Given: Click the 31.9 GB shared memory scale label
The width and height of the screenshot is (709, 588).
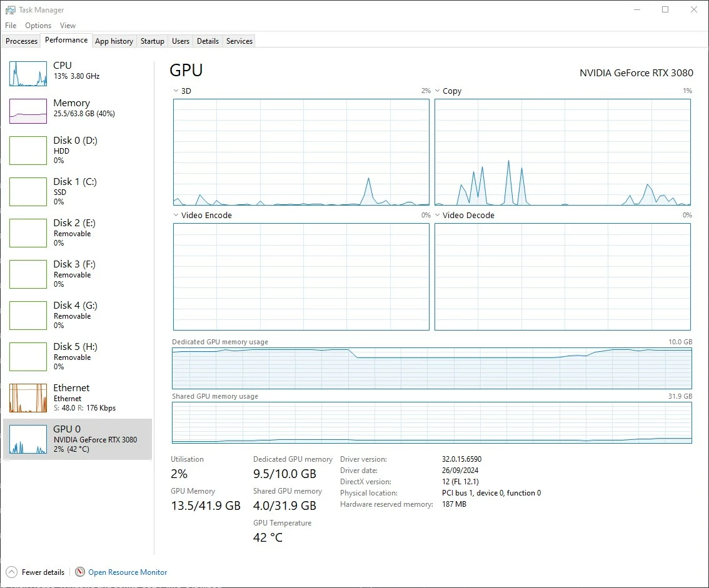Looking at the screenshot, I should (x=680, y=396).
